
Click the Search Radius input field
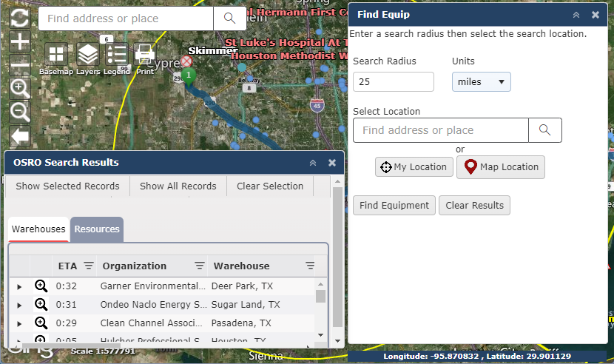click(x=393, y=82)
